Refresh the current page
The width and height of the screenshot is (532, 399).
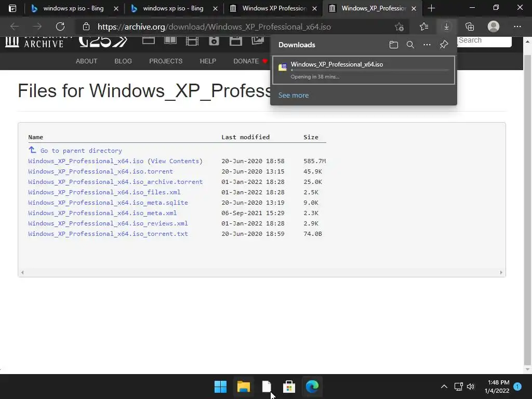pyautogui.click(x=60, y=26)
